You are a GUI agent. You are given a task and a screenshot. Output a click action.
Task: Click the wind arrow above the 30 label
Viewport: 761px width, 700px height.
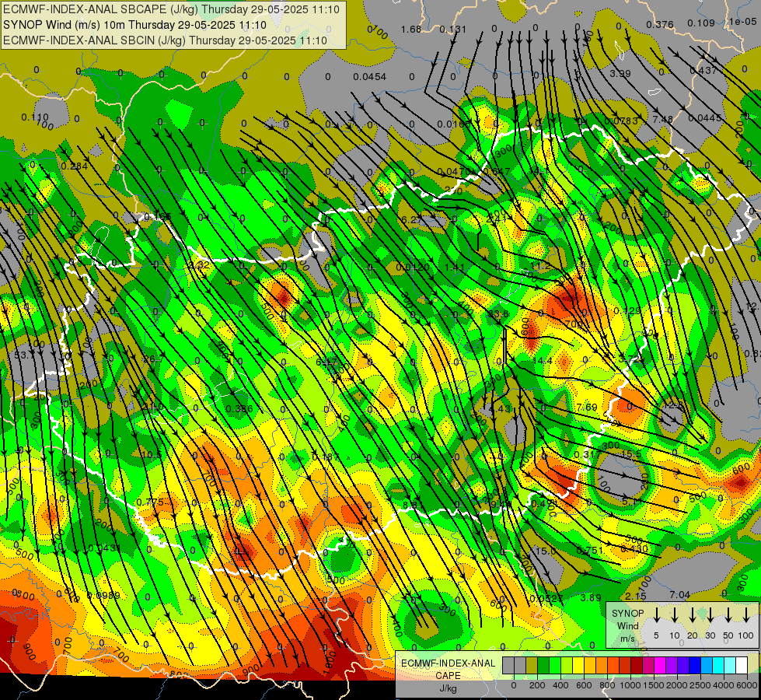[x=710, y=614]
